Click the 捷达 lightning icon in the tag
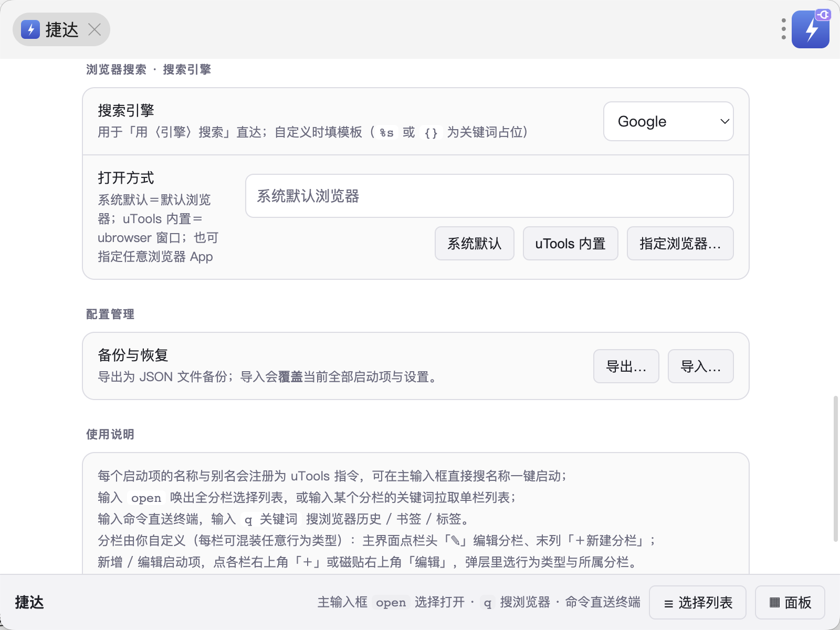This screenshot has height=630, width=840. (30, 29)
